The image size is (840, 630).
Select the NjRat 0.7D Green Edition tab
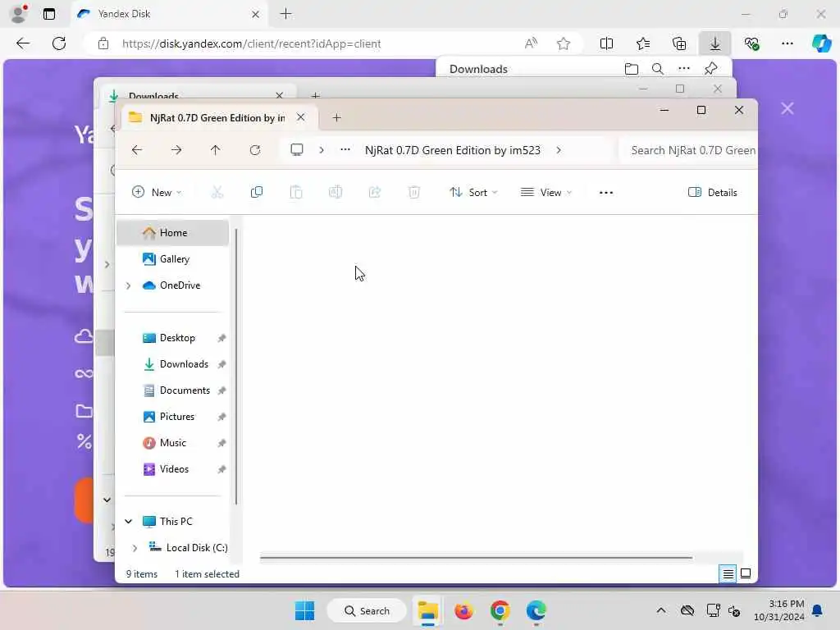pyautogui.click(x=217, y=117)
